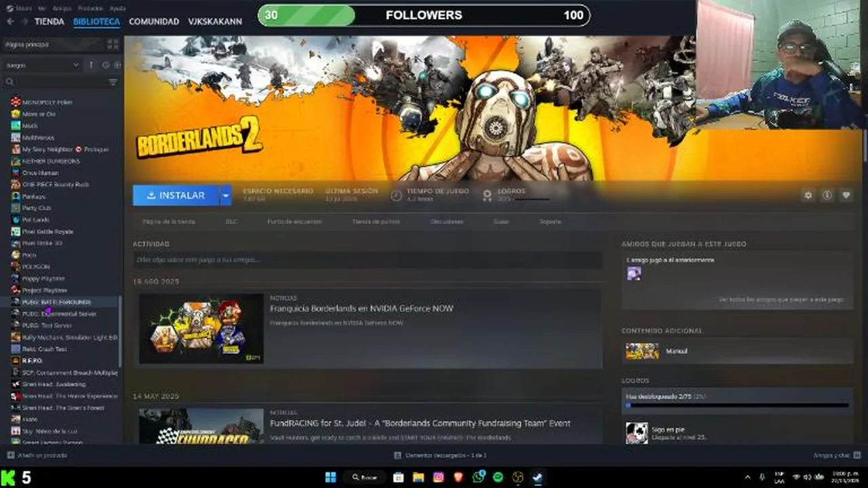This screenshot has width=868, height=488.
Task: Go forward with the right navigation arrow
Action: [x=25, y=22]
